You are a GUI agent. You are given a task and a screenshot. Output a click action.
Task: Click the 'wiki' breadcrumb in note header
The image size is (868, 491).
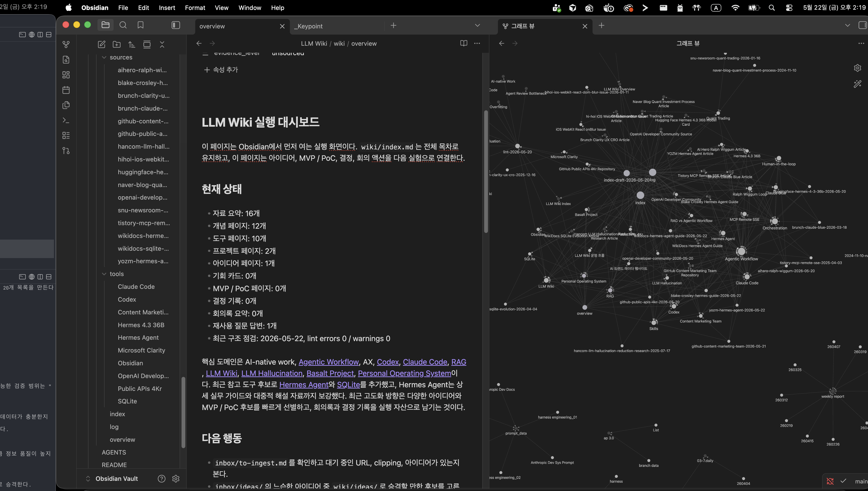click(339, 44)
